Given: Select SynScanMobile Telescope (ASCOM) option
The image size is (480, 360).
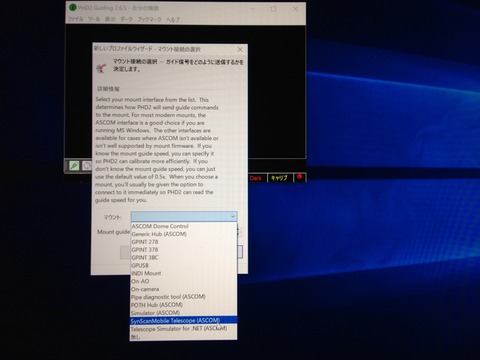Looking at the screenshot, I should click(x=183, y=321).
